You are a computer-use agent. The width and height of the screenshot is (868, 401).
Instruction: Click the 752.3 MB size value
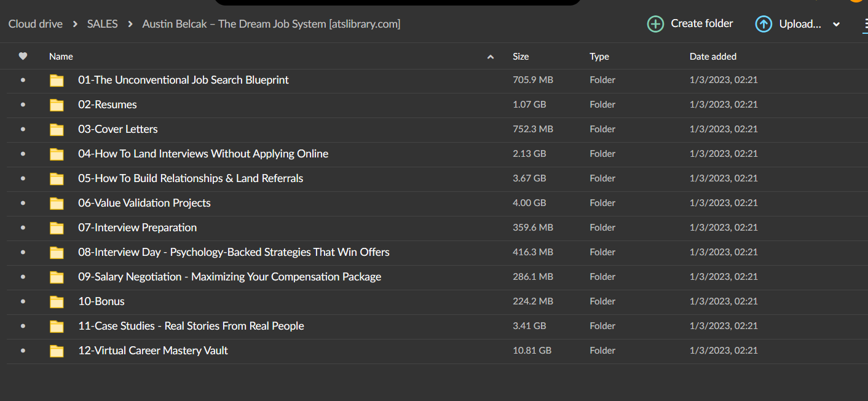(533, 129)
